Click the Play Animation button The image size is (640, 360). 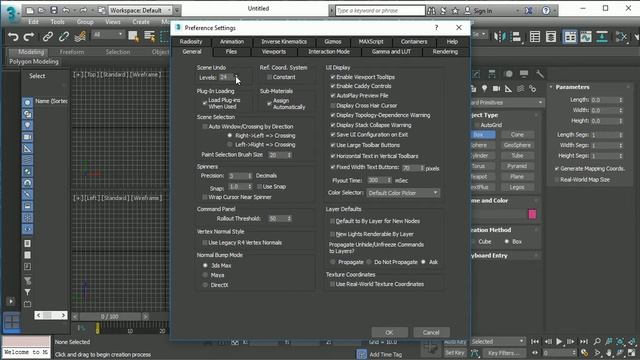click(x=559, y=342)
